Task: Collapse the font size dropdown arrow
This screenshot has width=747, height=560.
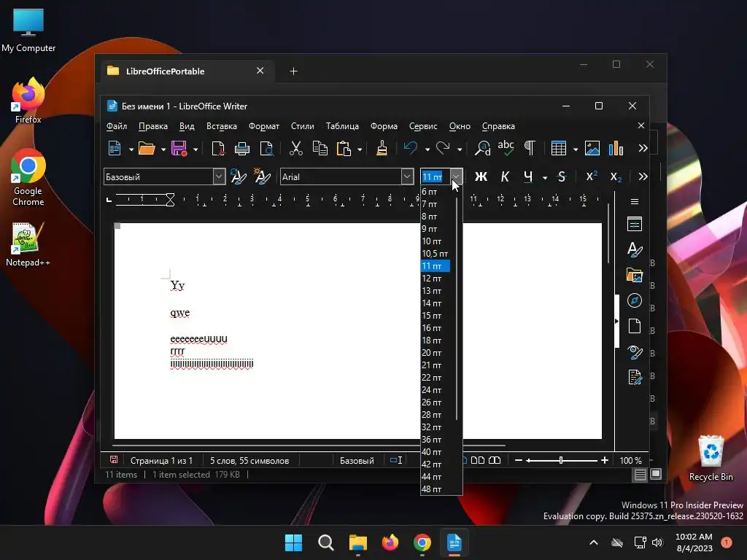Action: 456,176
